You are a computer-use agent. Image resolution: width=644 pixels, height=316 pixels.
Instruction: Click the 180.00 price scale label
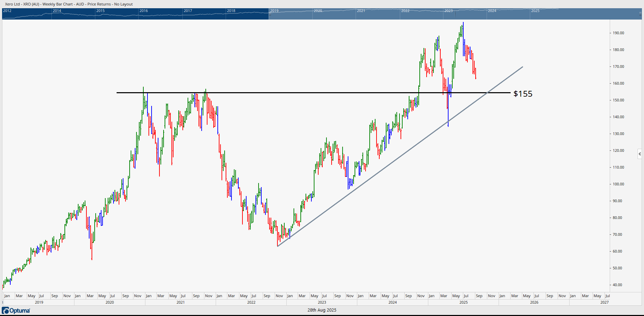click(x=619, y=50)
